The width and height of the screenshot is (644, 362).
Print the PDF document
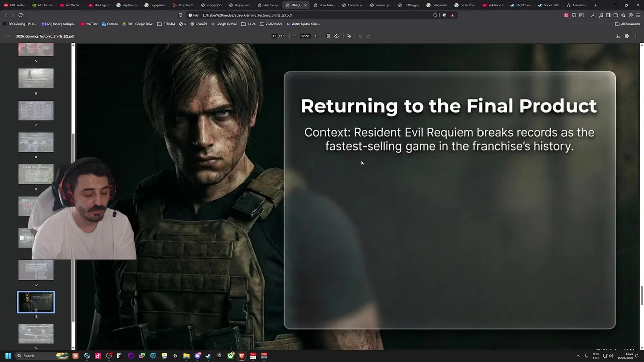pyautogui.click(x=627, y=36)
